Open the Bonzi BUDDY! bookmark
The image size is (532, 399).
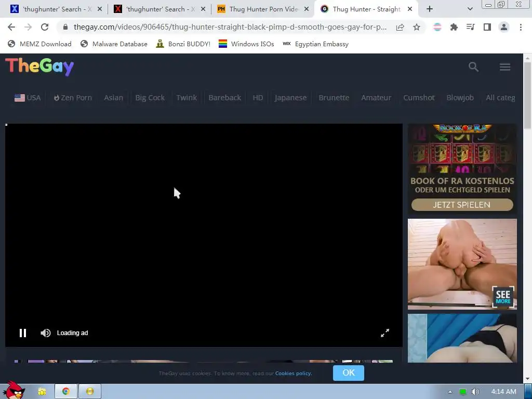pos(183,44)
